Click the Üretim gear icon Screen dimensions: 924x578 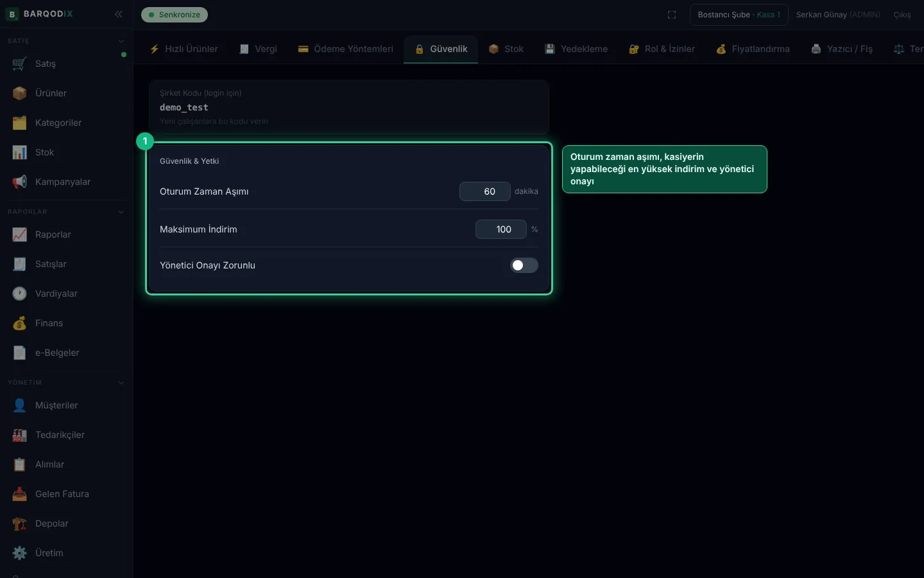coord(20,553)
